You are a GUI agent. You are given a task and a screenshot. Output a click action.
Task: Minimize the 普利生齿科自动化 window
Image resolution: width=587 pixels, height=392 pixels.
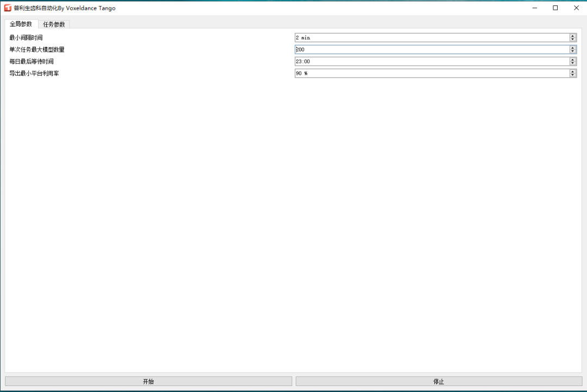point(534,8)
